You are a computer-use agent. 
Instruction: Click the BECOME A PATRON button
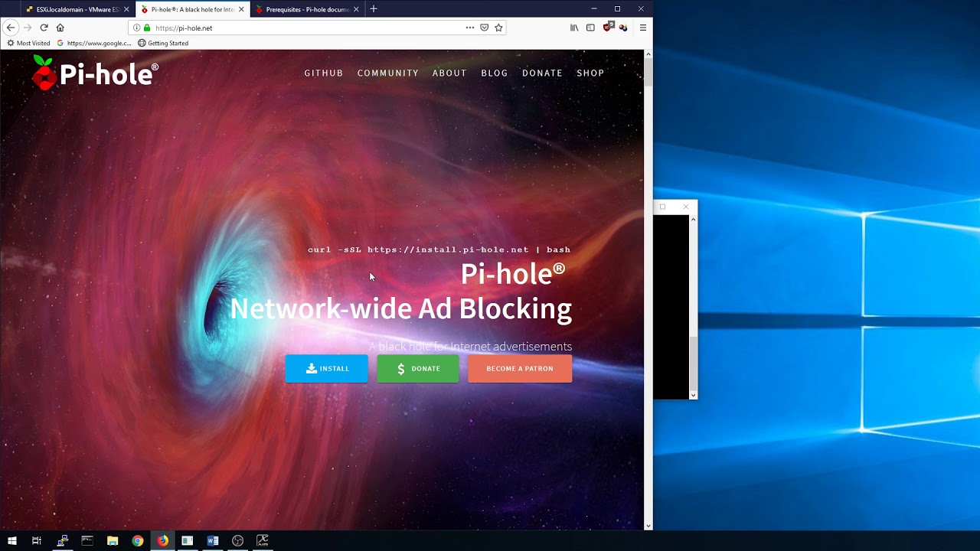520,369
